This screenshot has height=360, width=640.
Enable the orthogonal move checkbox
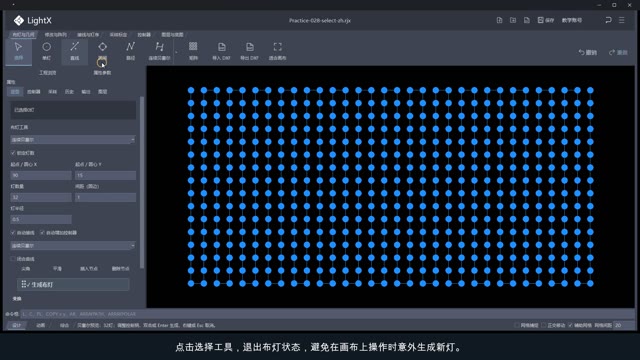point(544,325)
